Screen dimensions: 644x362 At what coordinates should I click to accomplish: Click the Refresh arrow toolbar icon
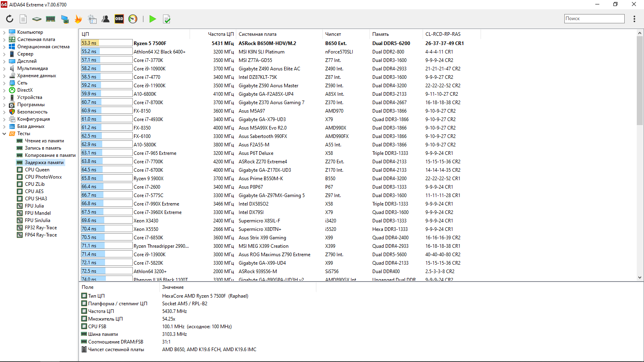click(10, 19)
